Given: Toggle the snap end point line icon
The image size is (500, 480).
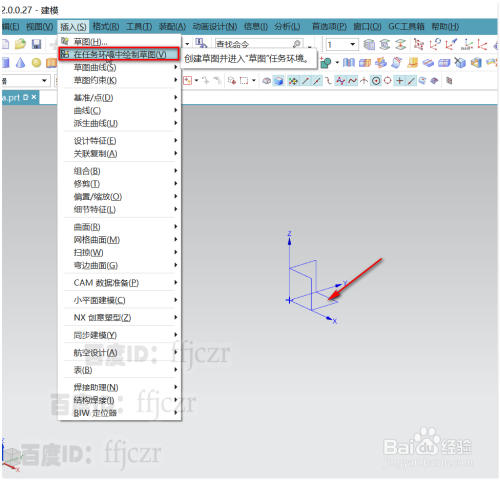Looking at the screenshot, I should [305, 81].
